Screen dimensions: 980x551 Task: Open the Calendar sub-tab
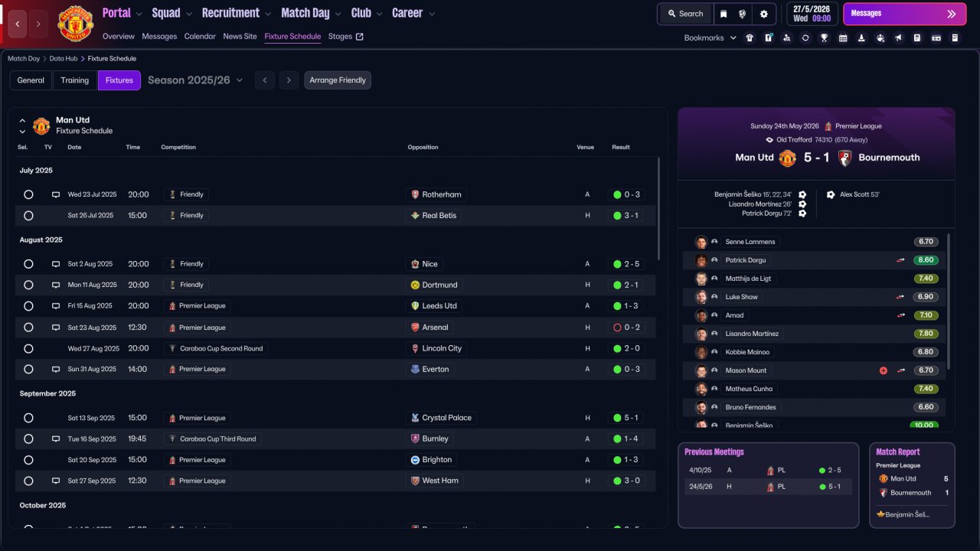point(200,36)
